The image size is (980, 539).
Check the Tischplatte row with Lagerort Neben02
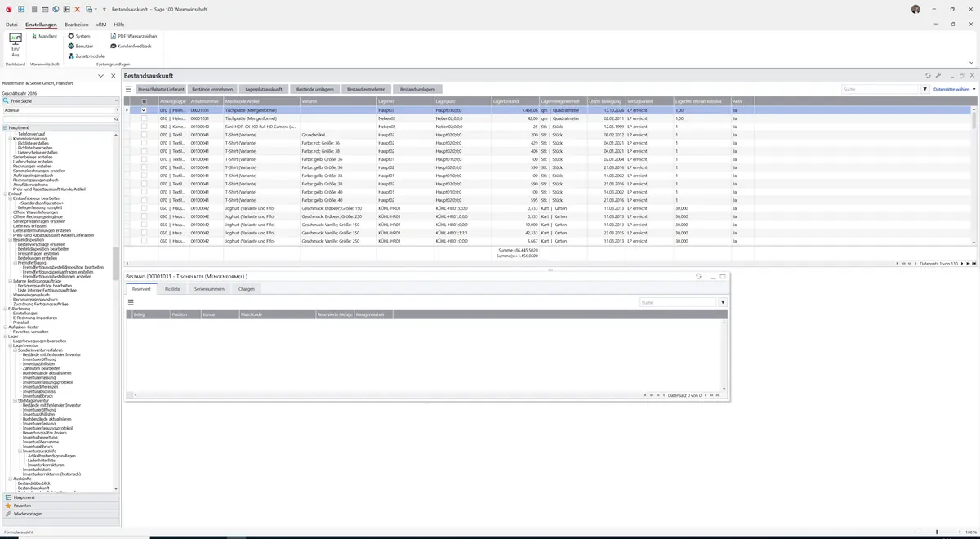(x=144, y=118)
